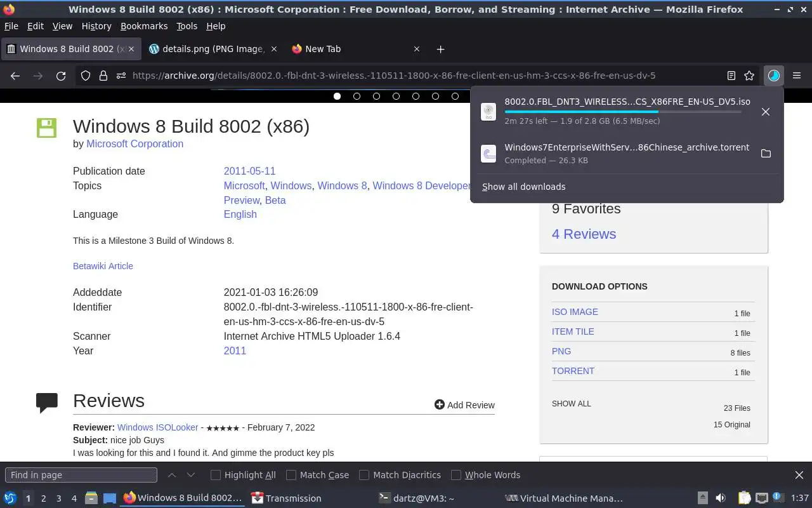The width and height of the screenshot is (812, 508).
Task: Open the Bookmarks menu
Action: pyautogui.click(x=144, y=26)
